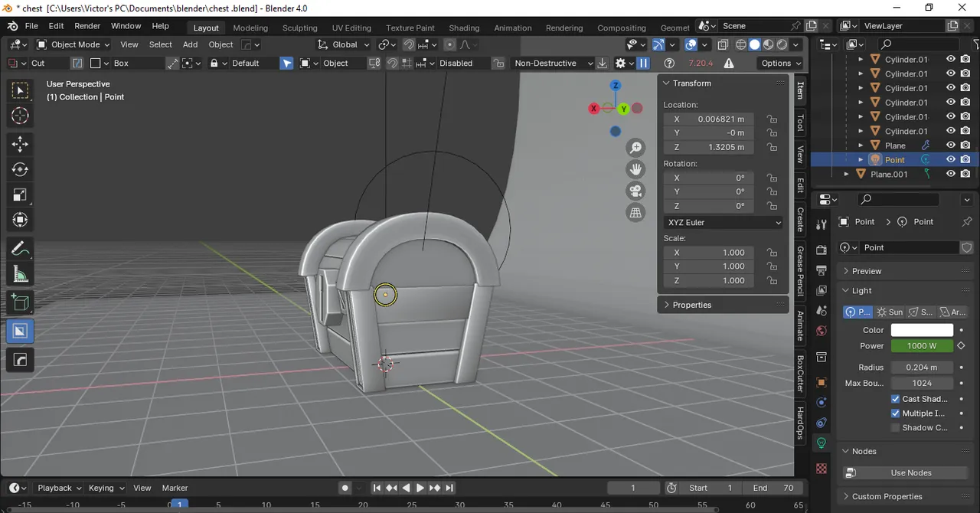Open the BoxCutter sidebar tab
The height and width of the screenshot is (513, 980).
pyautogui.click(x=801, y=374)
